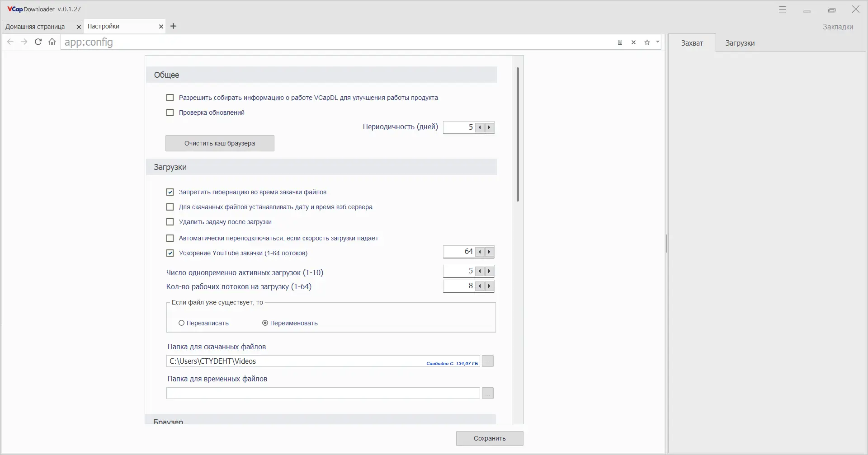Reload the current page
This screenshot has width=868, height=455.
38,42
